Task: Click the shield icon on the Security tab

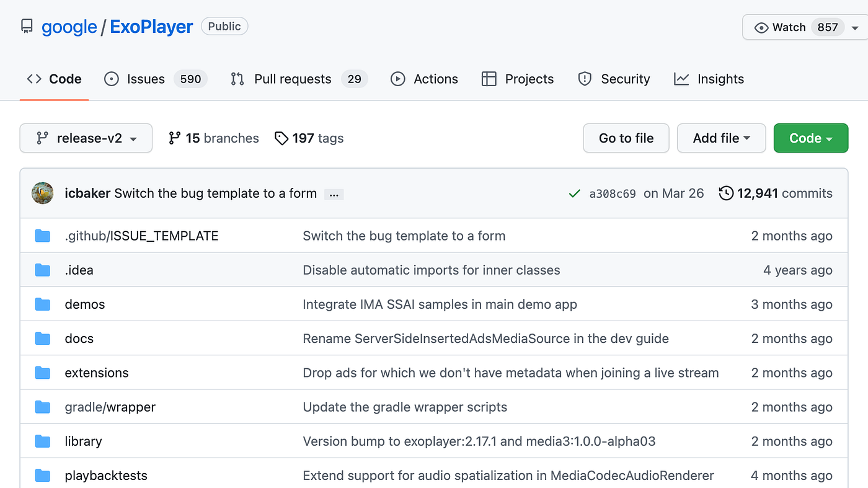Action: [584, 79]
